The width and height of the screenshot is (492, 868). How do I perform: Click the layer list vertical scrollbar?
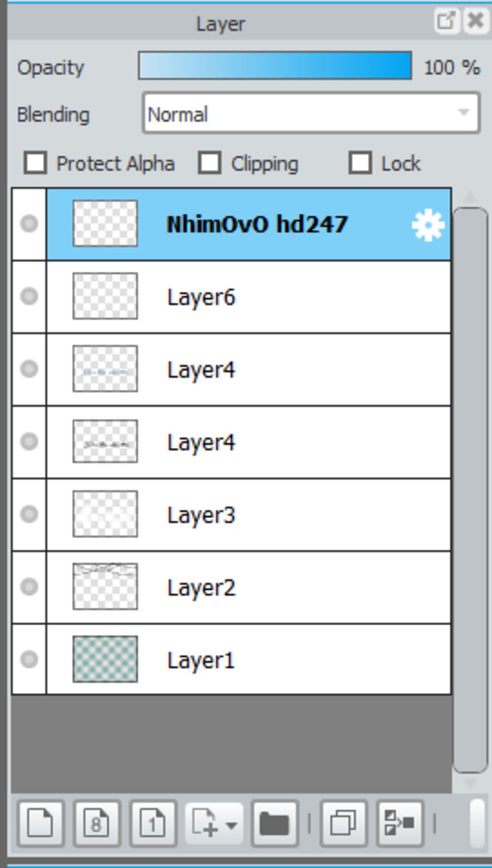[x=470, y=490]
